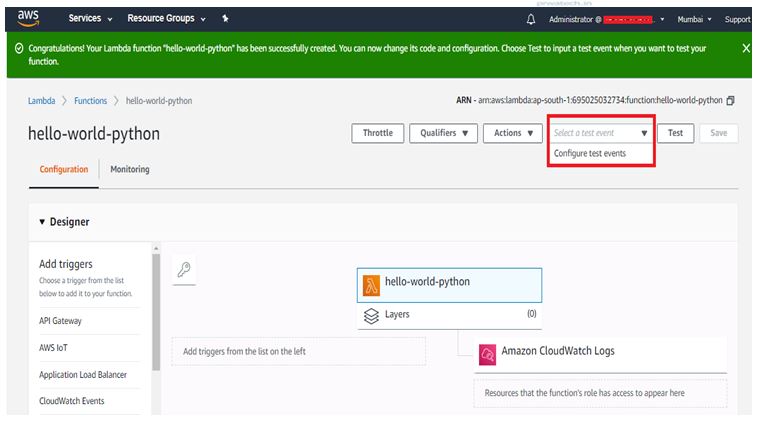
Task: Choose Configure test events option
Action: [590, 154]
